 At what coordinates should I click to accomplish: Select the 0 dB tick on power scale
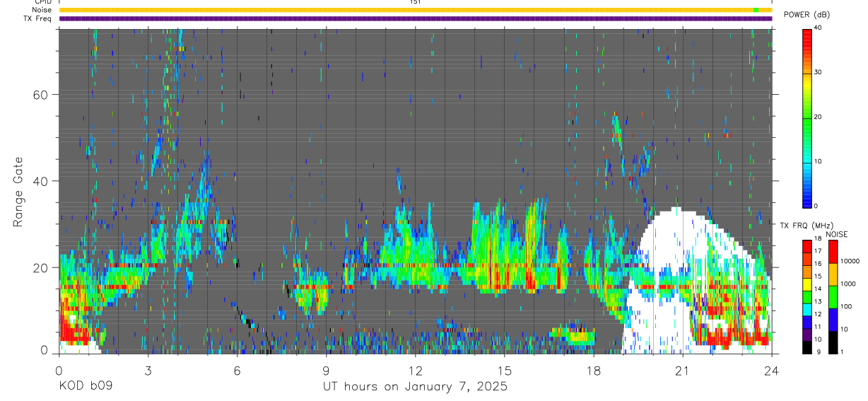[816, 206]
